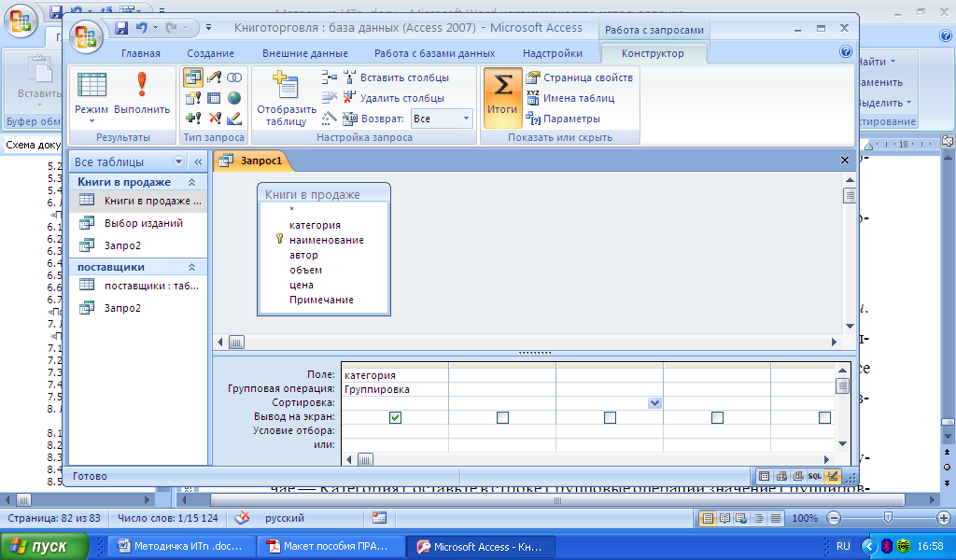Uncheck Вывод на экран for категория column

pos(395,417)
